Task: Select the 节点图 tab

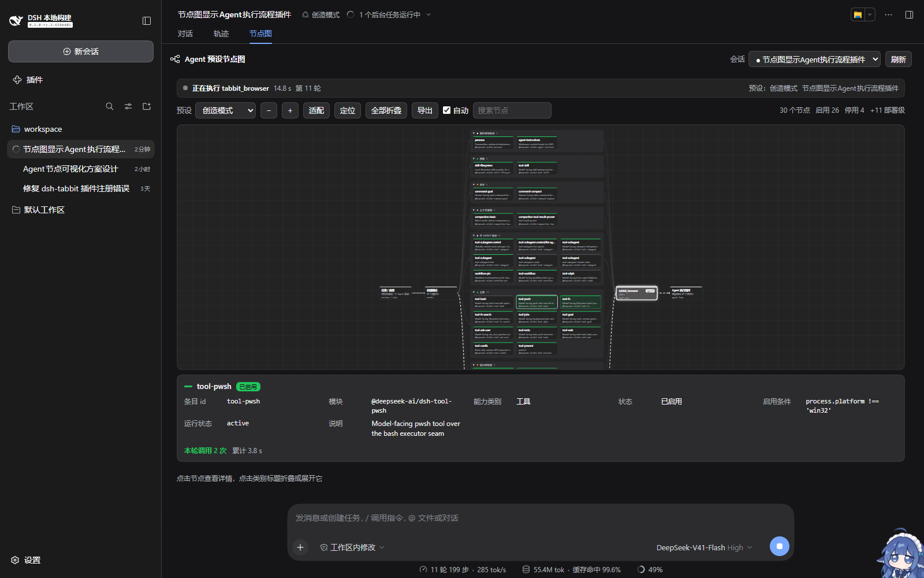Action: click(x=260, y=34)
